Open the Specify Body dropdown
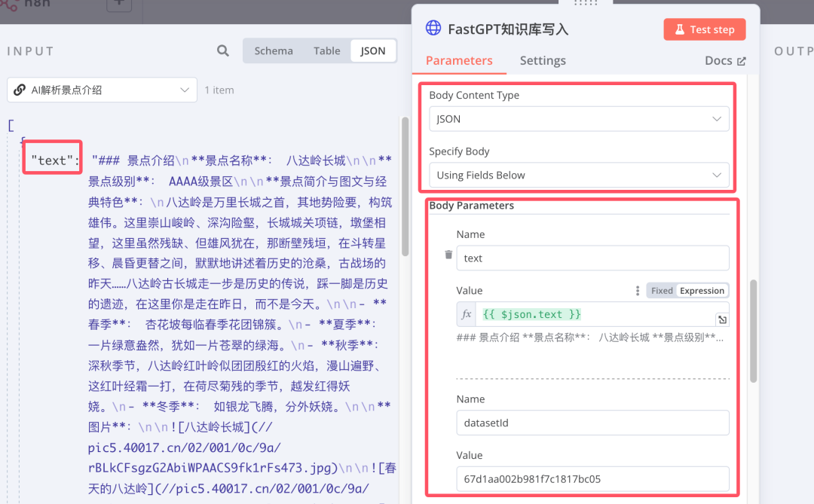 [x=579, y=175]
